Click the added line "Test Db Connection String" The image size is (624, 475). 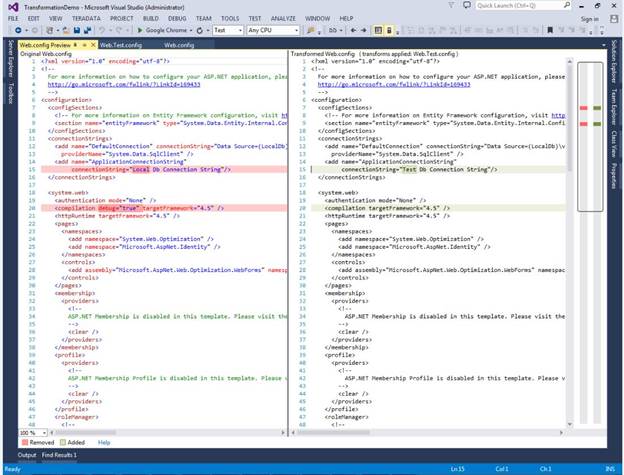point(438,169)
